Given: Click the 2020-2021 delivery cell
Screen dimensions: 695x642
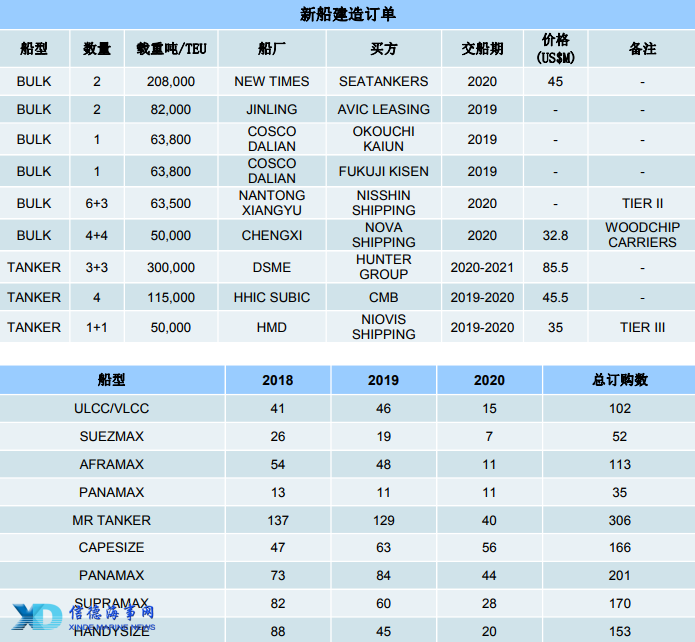Looking at the screenshot, I should 482,267.
